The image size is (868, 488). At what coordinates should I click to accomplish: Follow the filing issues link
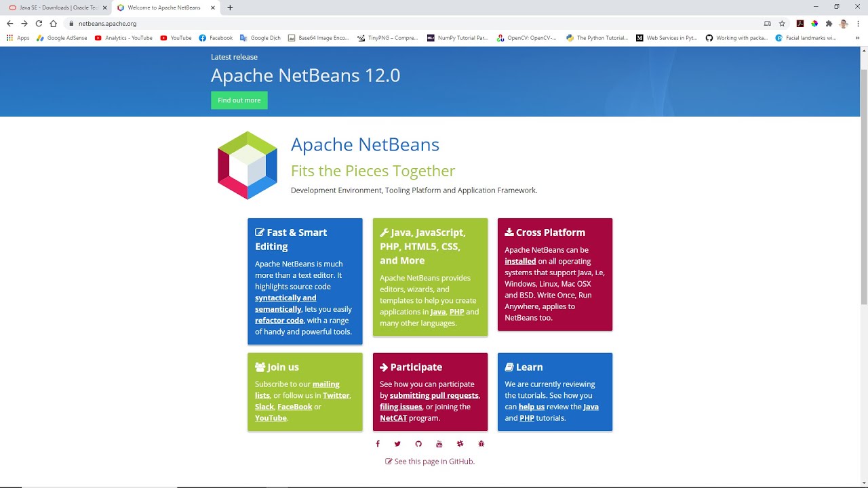click(x=401, y=407)
